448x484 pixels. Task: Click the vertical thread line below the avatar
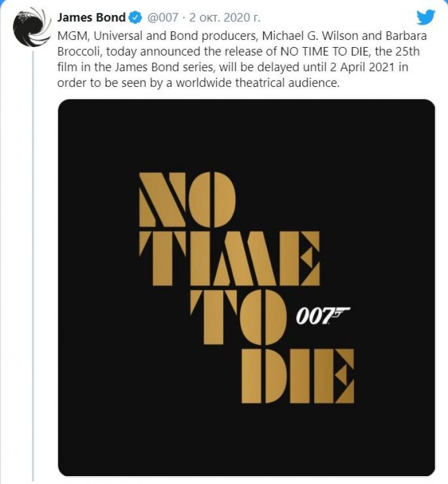click(32, 252)
